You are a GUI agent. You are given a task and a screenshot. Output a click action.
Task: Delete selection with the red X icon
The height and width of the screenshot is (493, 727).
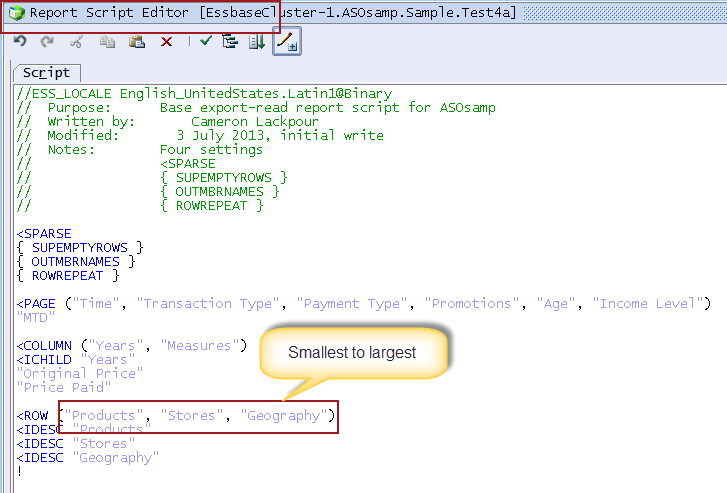click(166, 42)
